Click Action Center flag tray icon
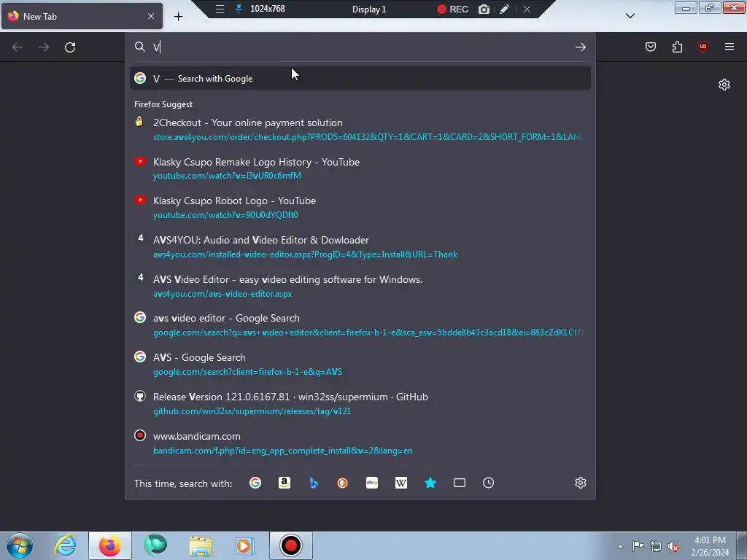 (x=638, y=545)
